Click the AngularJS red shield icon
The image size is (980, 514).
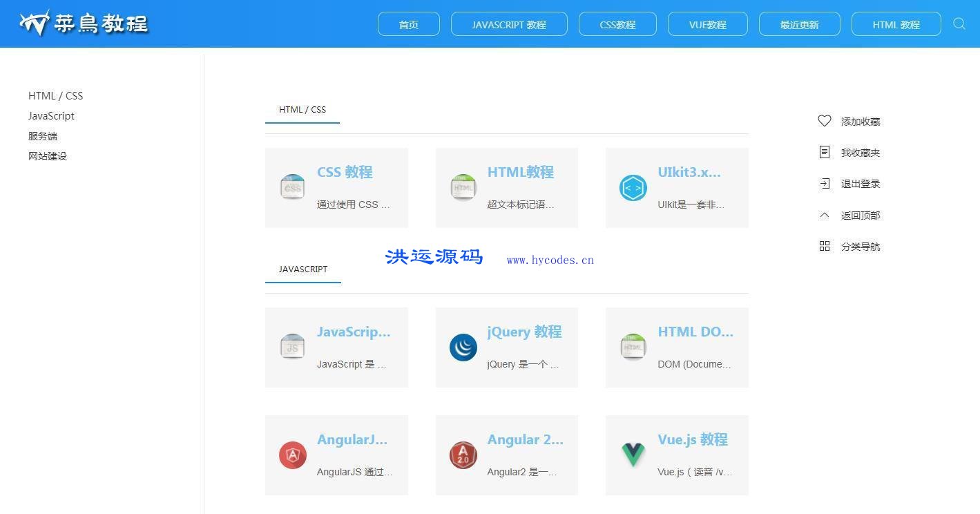click(293, 455)
